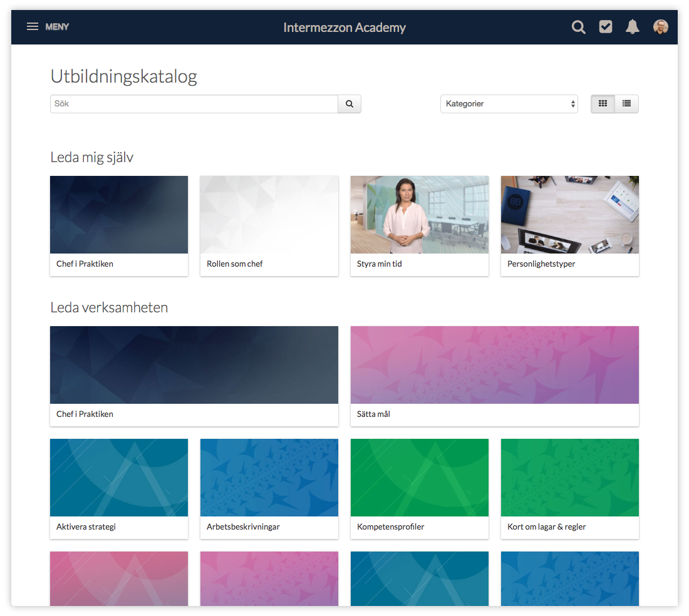
Task: Click the MENY label
Action: coord(57,27)
